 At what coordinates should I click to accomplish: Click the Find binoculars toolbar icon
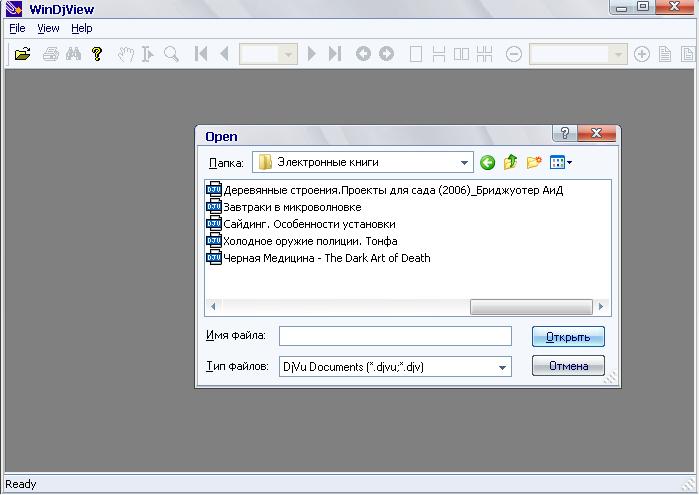(74, 54)
